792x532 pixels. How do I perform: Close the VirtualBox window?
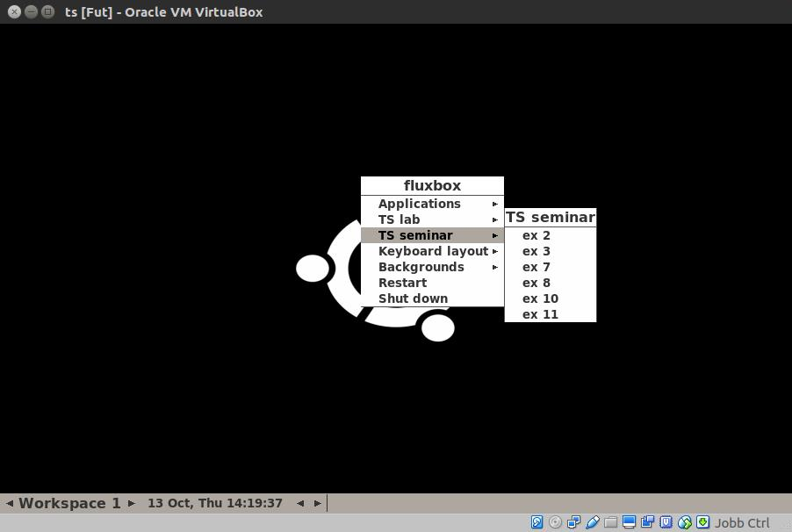15,11
